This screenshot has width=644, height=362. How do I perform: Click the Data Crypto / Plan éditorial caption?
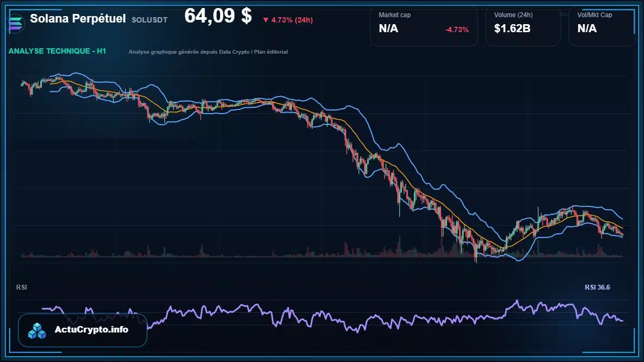point(208,52)
